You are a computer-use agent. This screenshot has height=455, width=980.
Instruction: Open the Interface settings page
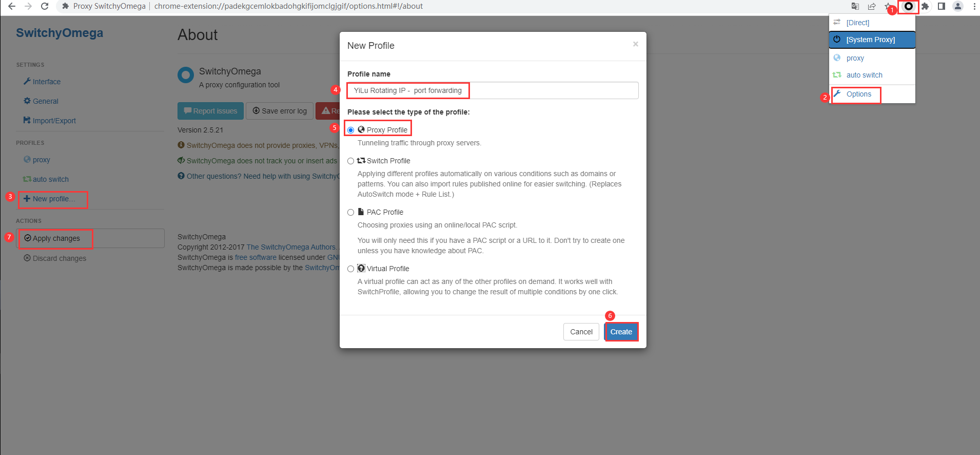[x=42, y=82]
